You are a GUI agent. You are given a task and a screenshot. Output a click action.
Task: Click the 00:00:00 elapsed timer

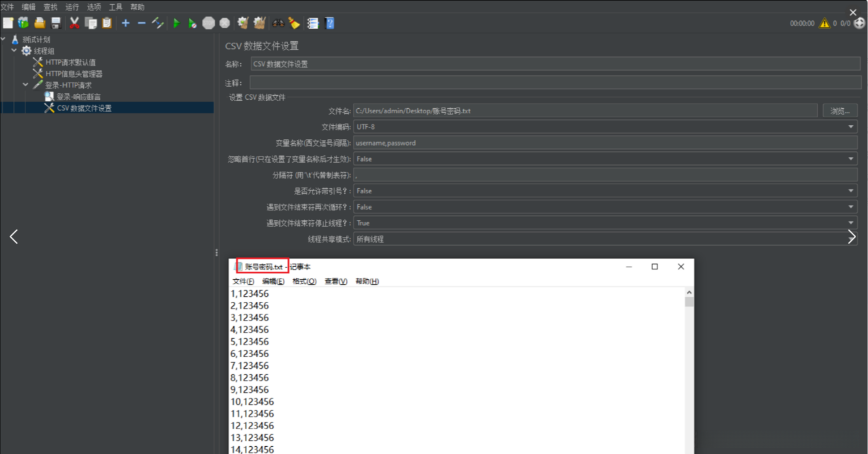[x=802, y=24]
